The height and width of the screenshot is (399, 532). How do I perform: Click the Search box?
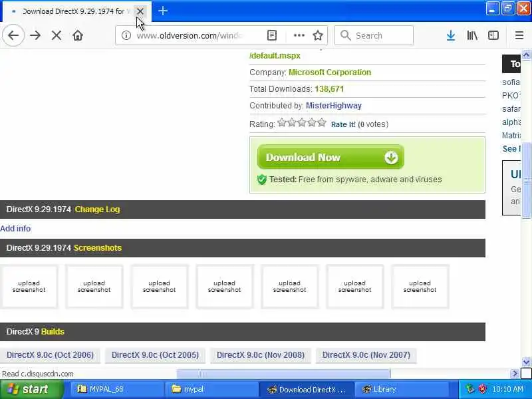(x=374, y=35)
